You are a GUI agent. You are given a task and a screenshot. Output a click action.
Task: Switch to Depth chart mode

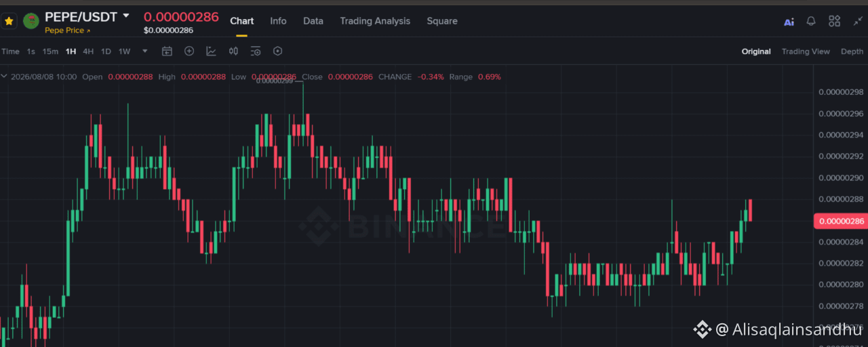click(x=852, y=52)
